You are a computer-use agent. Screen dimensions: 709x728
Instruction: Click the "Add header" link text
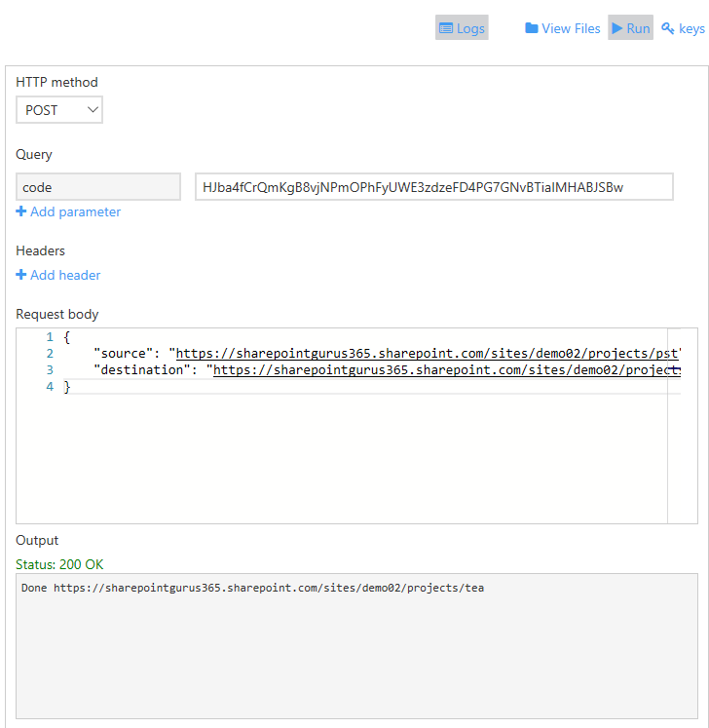[65, 275]
